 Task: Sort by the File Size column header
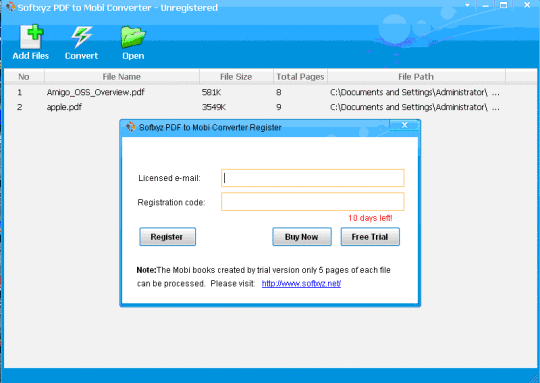pyautogui.click(x=236, y=76)
